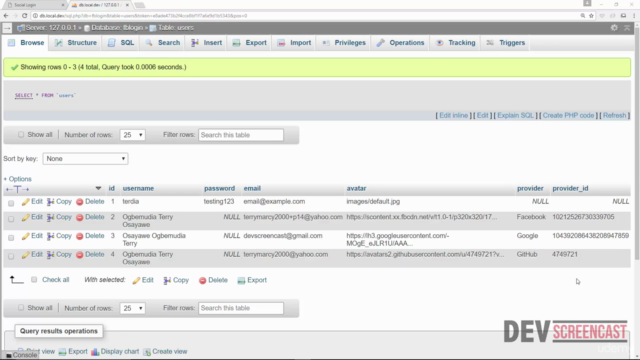Click the browser reload icon
This screenshot has height=360, width=640.
pyautogui.click(x=24, y=16)
